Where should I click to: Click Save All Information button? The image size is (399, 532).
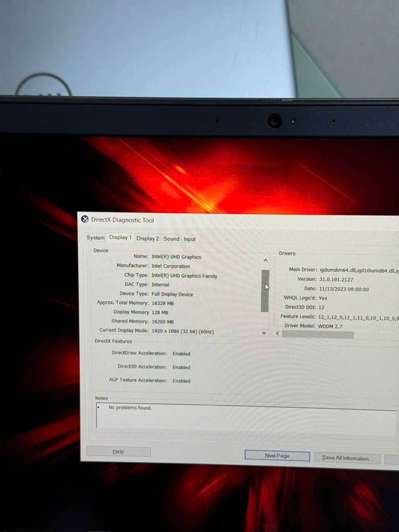(x=347, y=458)
